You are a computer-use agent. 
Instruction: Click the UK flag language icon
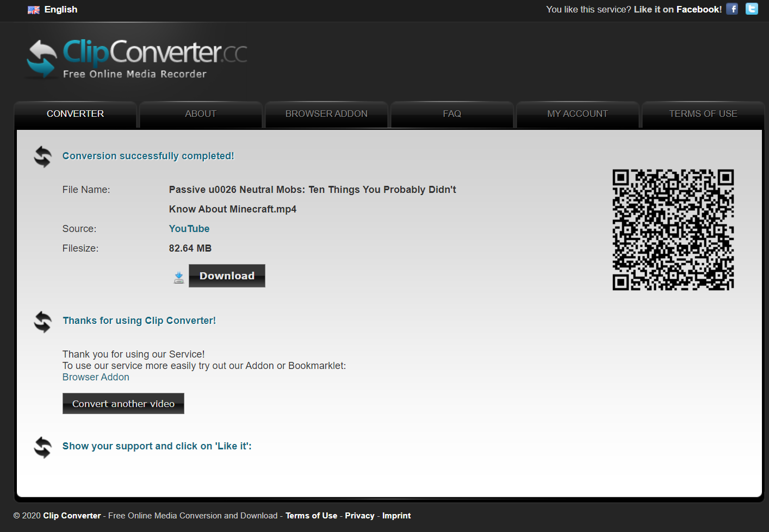pos(34,10)
